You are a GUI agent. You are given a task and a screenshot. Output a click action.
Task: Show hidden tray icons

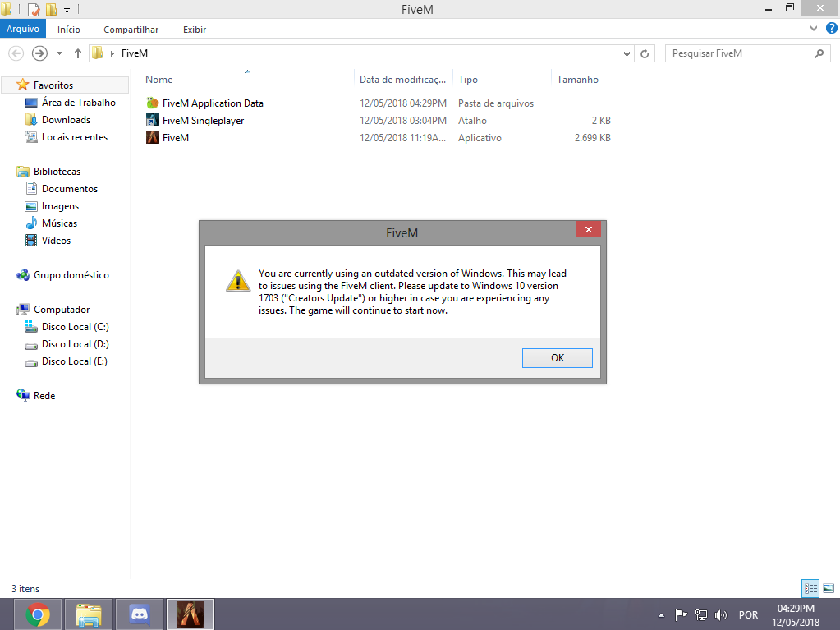pos(662,615)
